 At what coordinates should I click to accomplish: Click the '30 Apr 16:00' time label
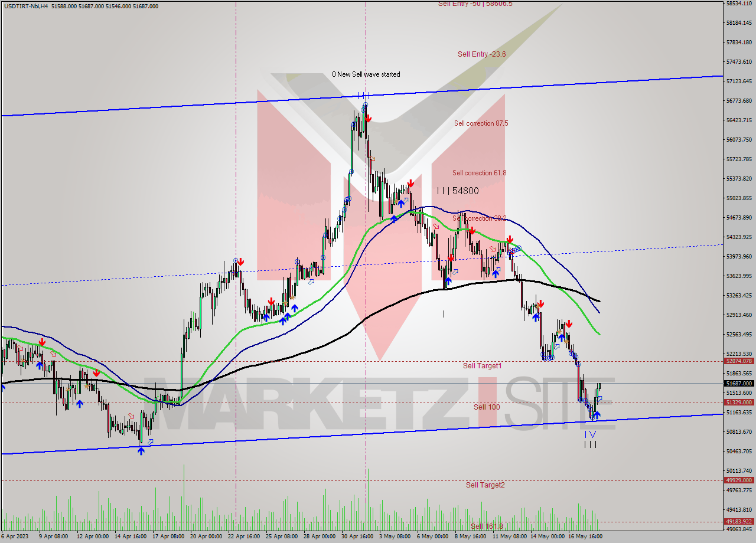(357, 538)
